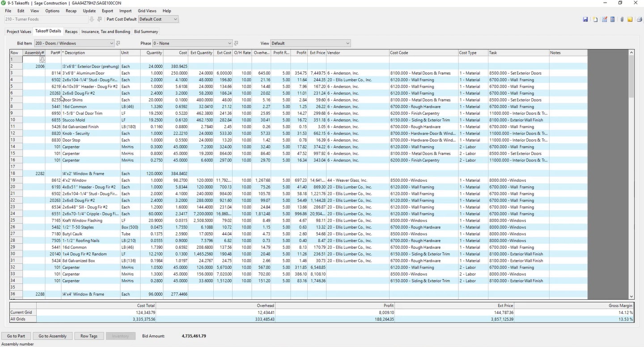Switch to the Project Values tab
This screenshot has height=347, width=644.
tap(19, 32)
